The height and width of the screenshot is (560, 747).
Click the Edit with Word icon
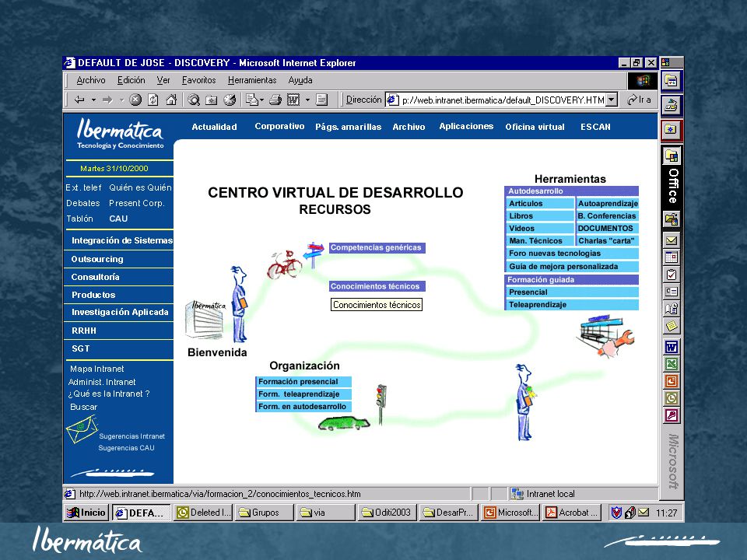coord(293,100)
